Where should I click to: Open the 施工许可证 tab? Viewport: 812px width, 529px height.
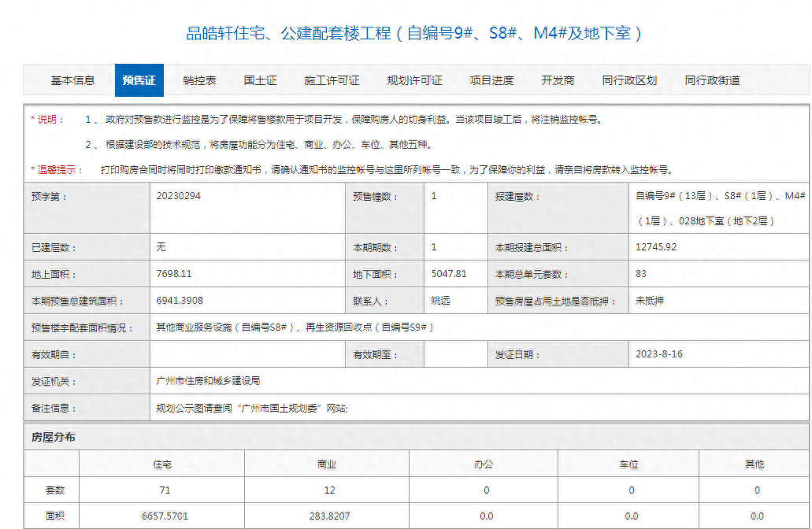point(331,80)
